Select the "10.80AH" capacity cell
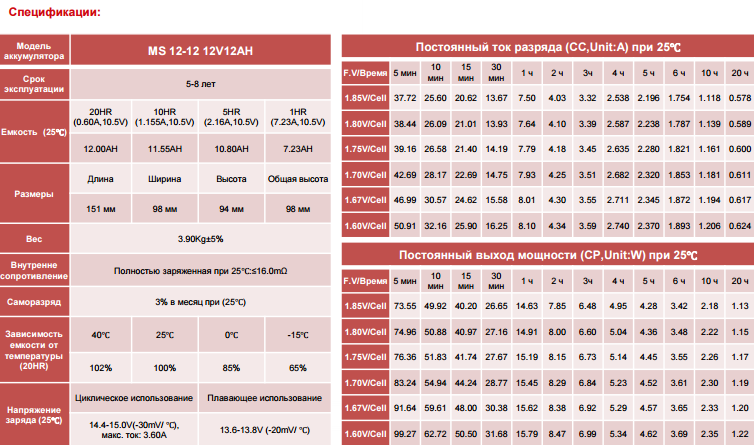The width and height of the screenshot is (754, 445). tap(231, 148)
